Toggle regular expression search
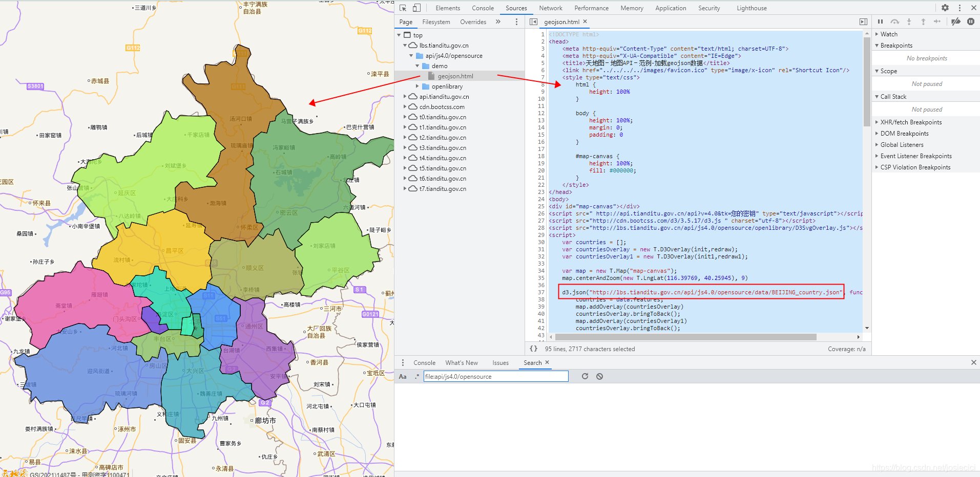The height and width of the screenshot is (477, 980). pos(417,377)
